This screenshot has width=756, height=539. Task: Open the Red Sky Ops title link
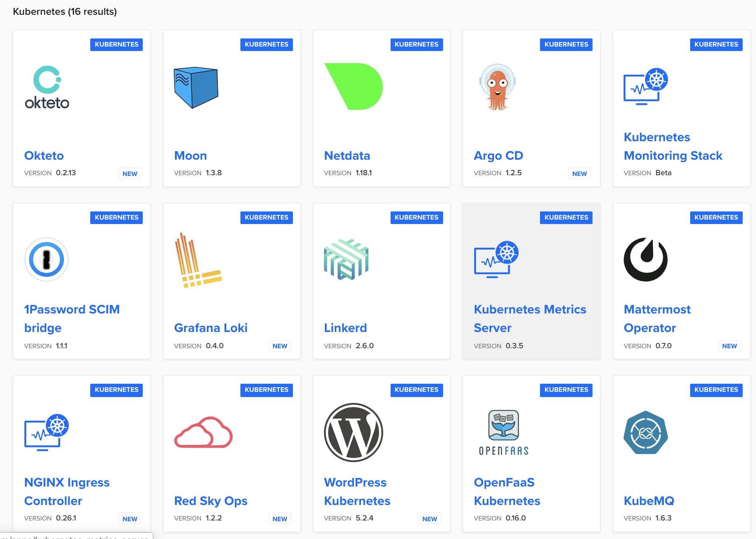211,501
